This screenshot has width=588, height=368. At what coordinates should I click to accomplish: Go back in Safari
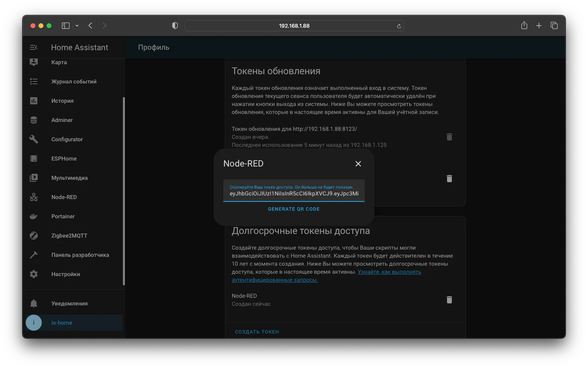90,26
